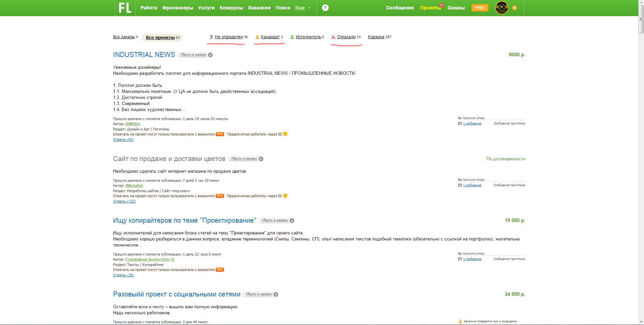This screenshot has width=644, height=325.
Task: Click the Pro badge in flower site row
Action: [220, 196]
